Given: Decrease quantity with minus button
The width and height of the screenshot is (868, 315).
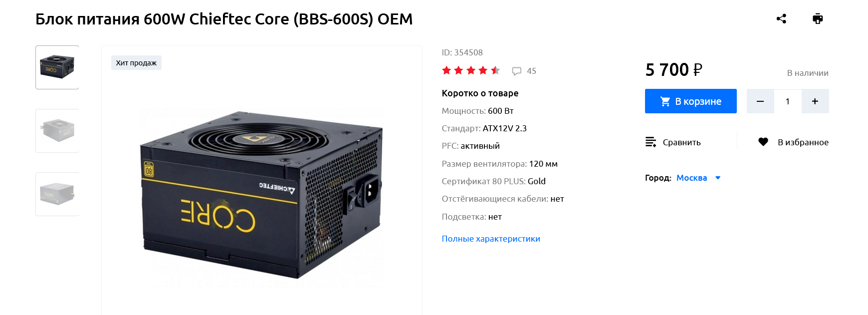Looking at the screenshot, I should (760, 101).
